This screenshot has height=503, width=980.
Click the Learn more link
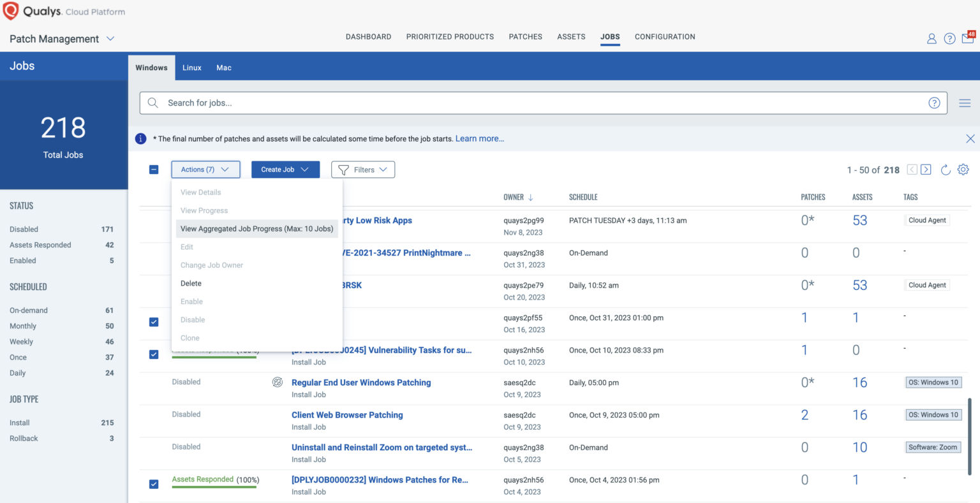coord(480,138)
